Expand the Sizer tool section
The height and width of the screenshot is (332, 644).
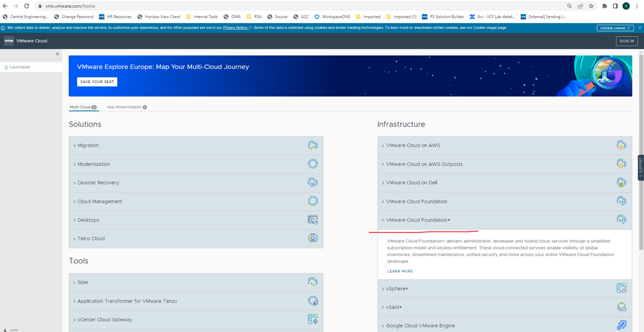pos(196,282)
